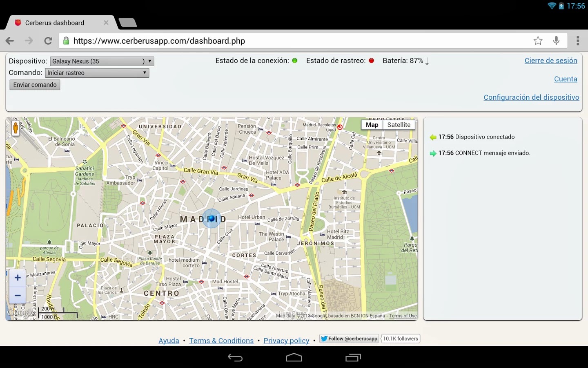Open the Chrome three-dot menu
The image size is (588, 368).
pyautogui.click(x=578, y=40)
